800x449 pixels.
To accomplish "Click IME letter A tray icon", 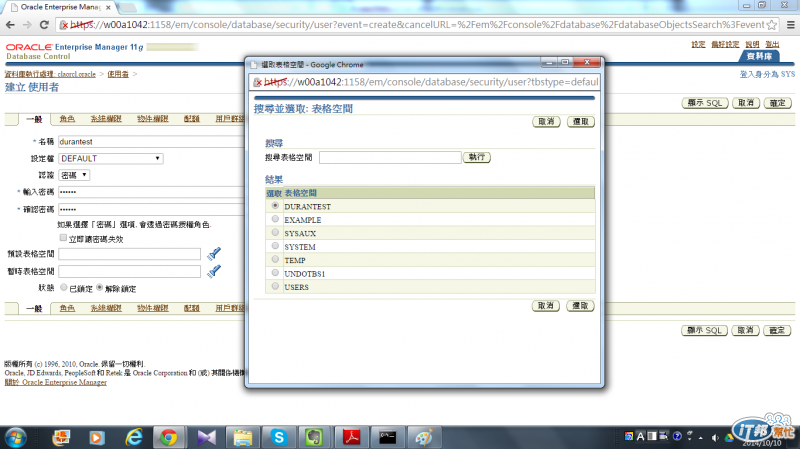I will [640, 436].
